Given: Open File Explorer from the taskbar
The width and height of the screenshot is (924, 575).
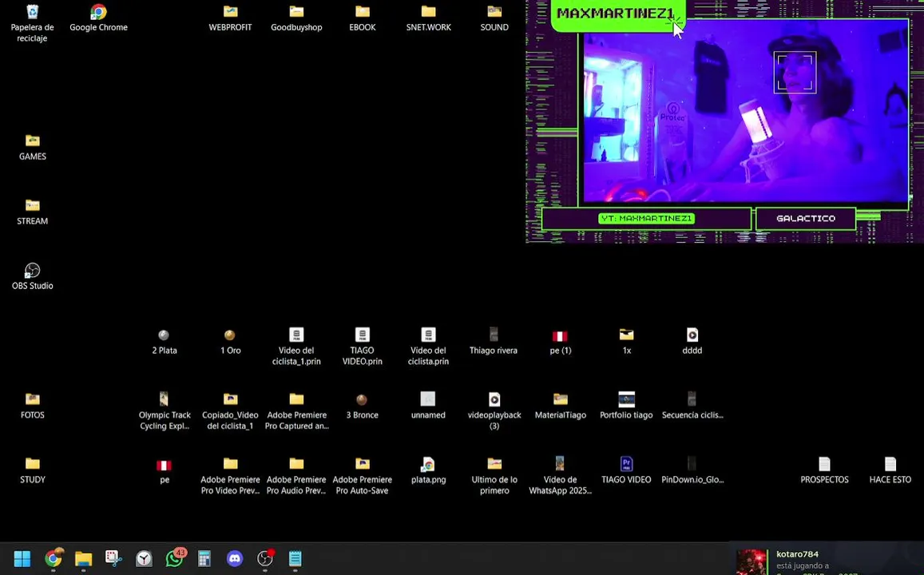Looking at the screenshot, I should pos(84,558).
